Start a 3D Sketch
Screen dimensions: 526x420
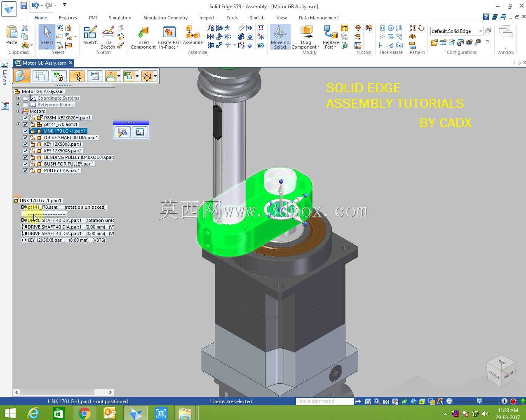tap(108, 37)
